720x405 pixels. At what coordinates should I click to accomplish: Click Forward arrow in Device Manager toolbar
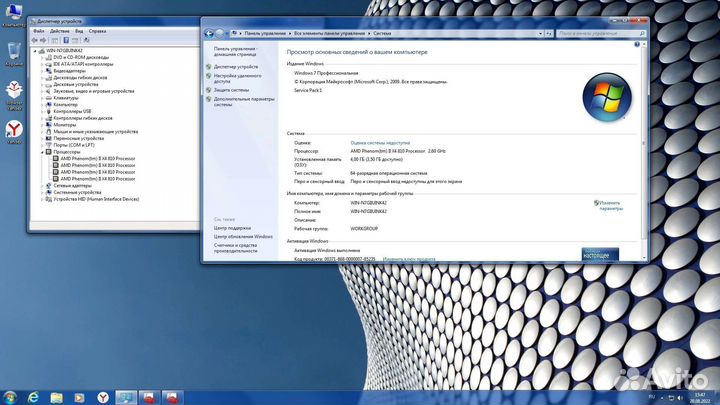[x=43, y=40]
